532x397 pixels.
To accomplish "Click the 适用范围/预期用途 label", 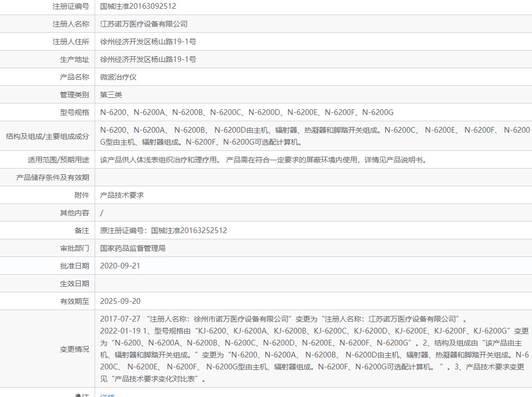I will pyautogui.click(x=58, y=160).
